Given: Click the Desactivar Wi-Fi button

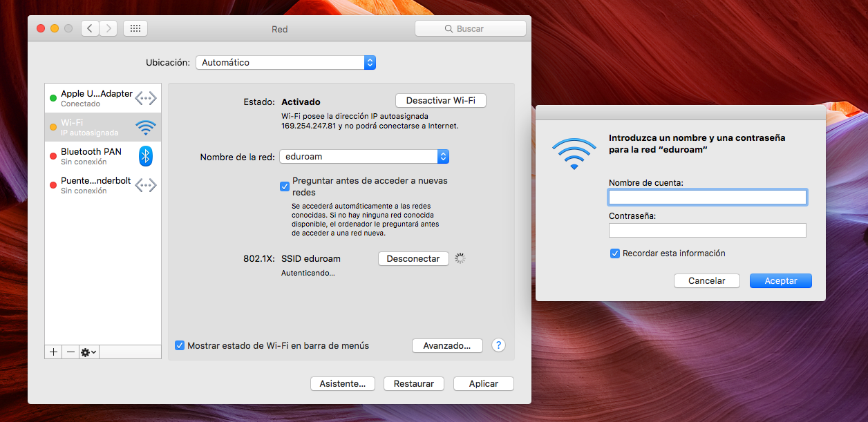Looking at the screenshot, I should (441, 101).
